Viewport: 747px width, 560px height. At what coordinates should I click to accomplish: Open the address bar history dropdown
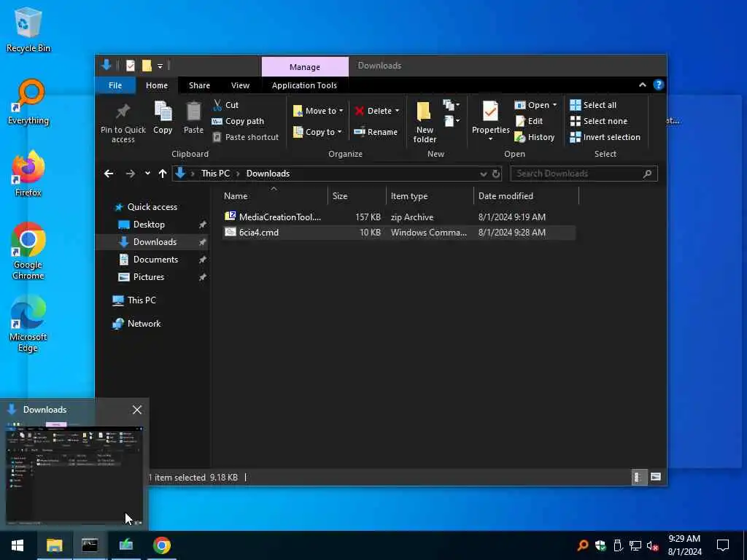click(483, 174)
